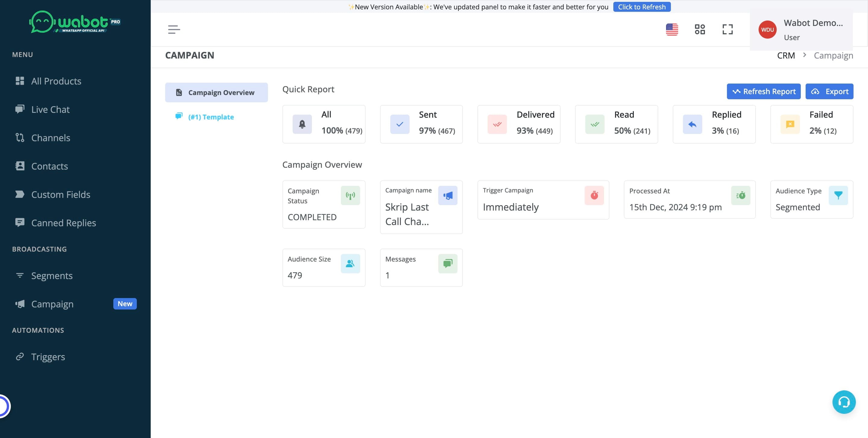The image size is (868, 438).
Task: Click the Contacts sidebar icon
Action: 20,166
